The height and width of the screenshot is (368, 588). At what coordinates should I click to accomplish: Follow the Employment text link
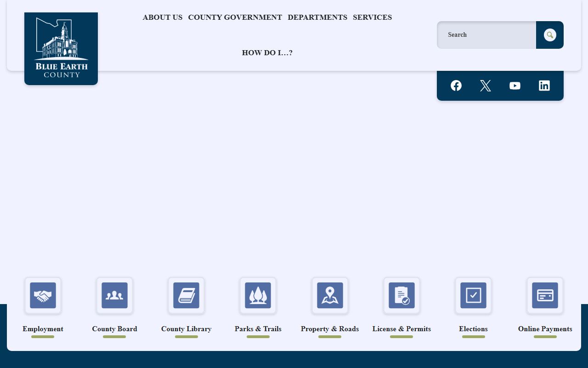43,329
